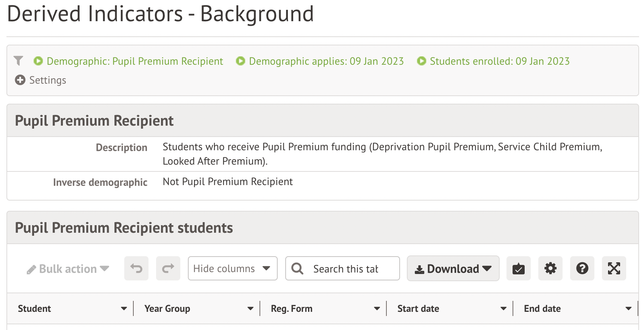The width and height of the screenshot is (644, 330).
Task: Open the Hide columns dropdown
Action: (x=233, y=268)
